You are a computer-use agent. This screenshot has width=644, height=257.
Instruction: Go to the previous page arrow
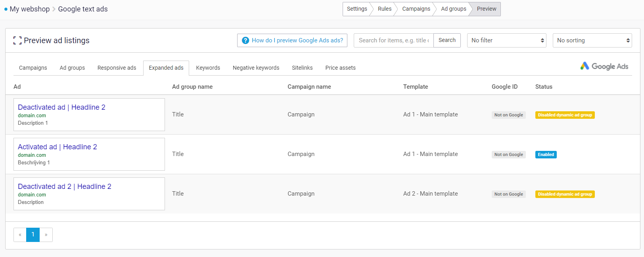click(20, 235)
